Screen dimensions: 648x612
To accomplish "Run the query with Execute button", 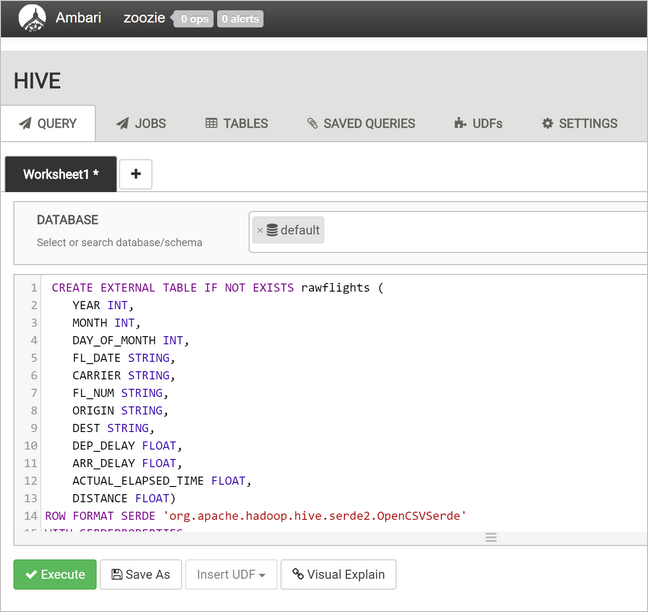I will (x=55, y=574).
